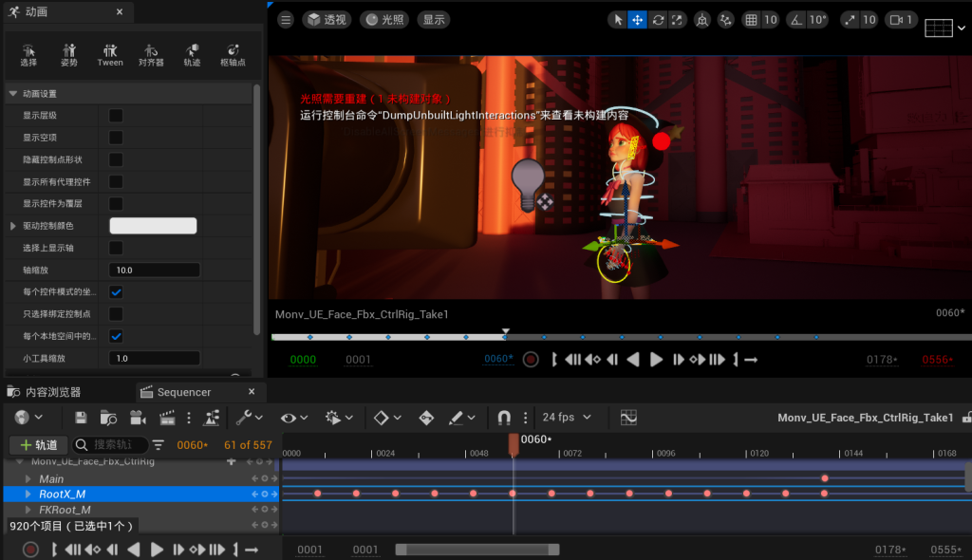Click the 驱动控制颜色 white color swatch

(x=153, y=226)
